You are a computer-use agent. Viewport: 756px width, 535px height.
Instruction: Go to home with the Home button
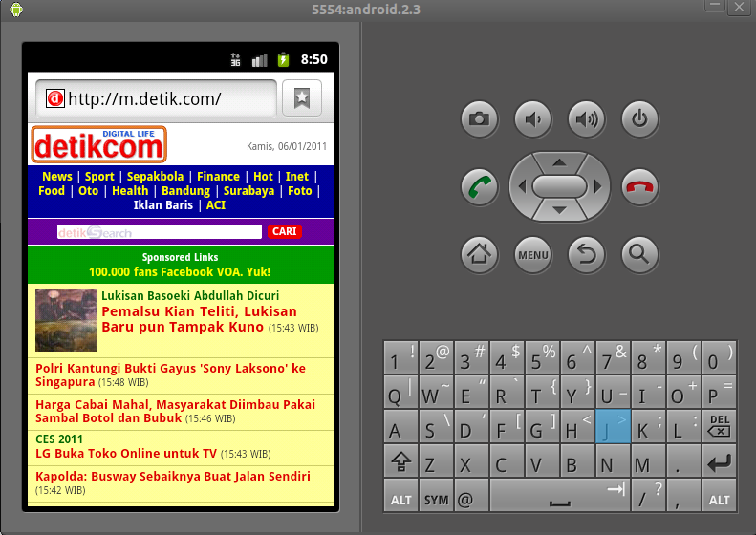click(479, 254)
